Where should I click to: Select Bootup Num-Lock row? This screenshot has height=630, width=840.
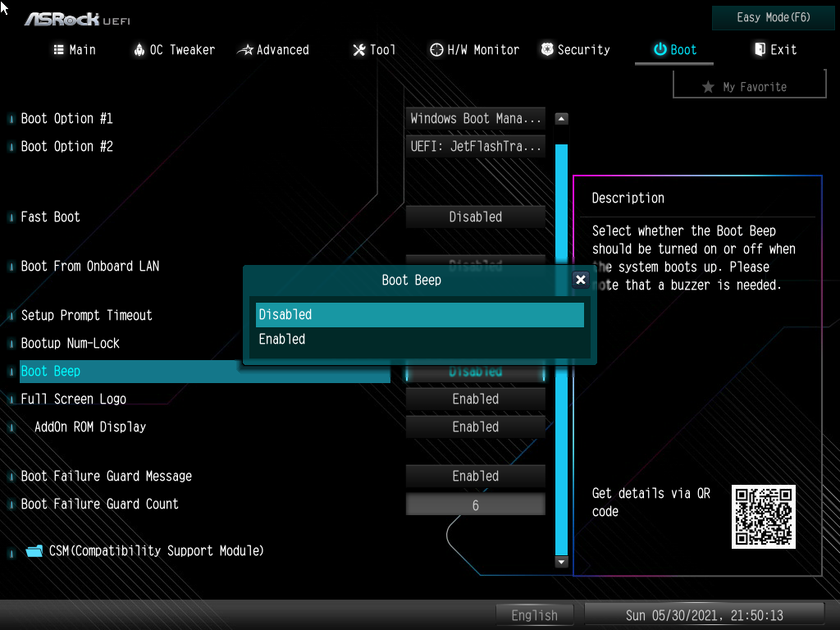(71, 344)
